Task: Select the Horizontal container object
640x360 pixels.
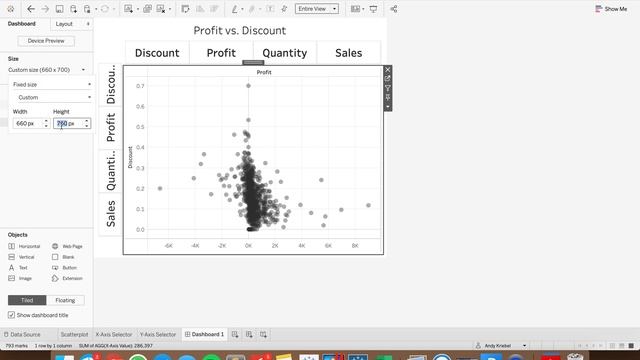Action: (x=24, y=246)
